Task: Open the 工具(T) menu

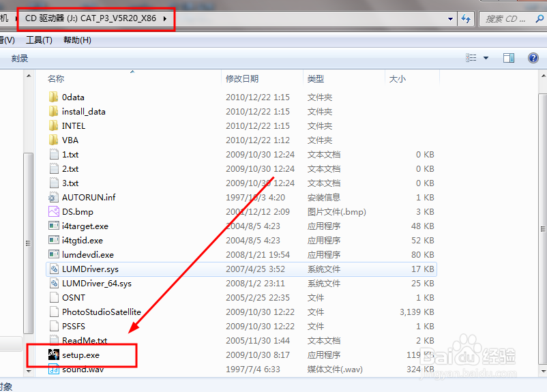Action: point(39,40)
